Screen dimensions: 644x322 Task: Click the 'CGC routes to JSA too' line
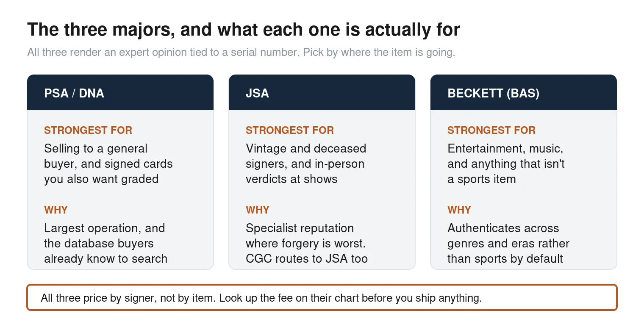pyautogui.click(x=307, y=258)
